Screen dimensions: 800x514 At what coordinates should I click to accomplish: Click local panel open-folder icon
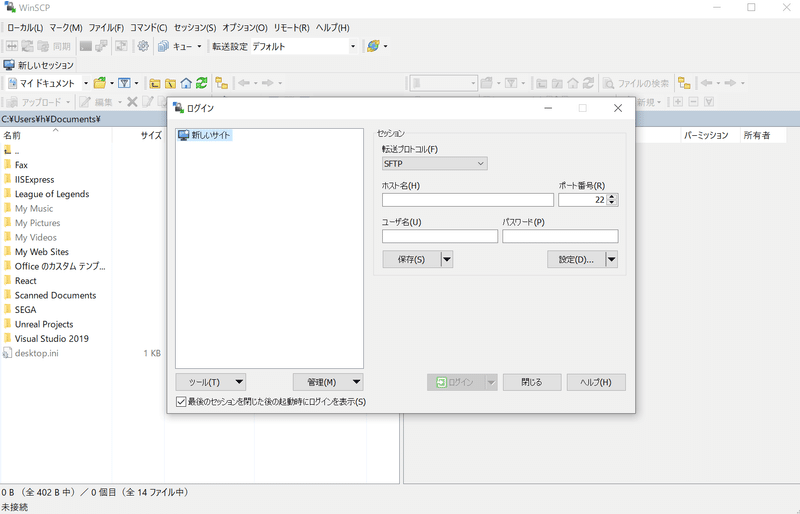tap(100, 83)
